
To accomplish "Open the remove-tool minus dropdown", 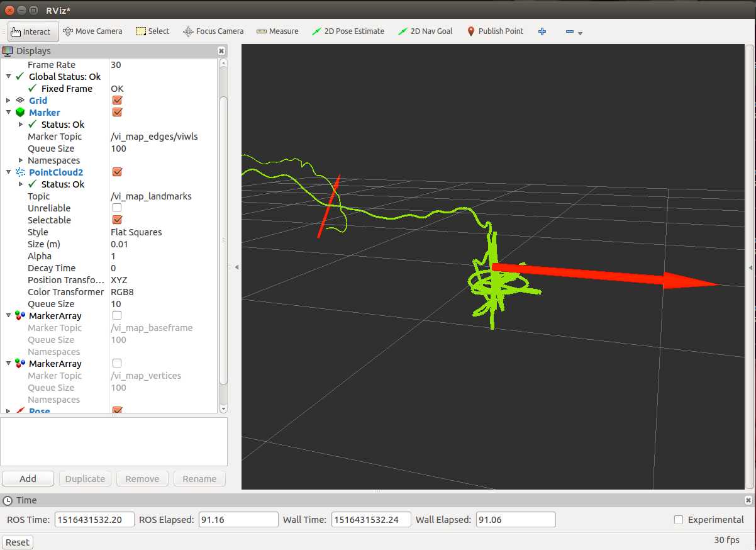I will point(574,32).
